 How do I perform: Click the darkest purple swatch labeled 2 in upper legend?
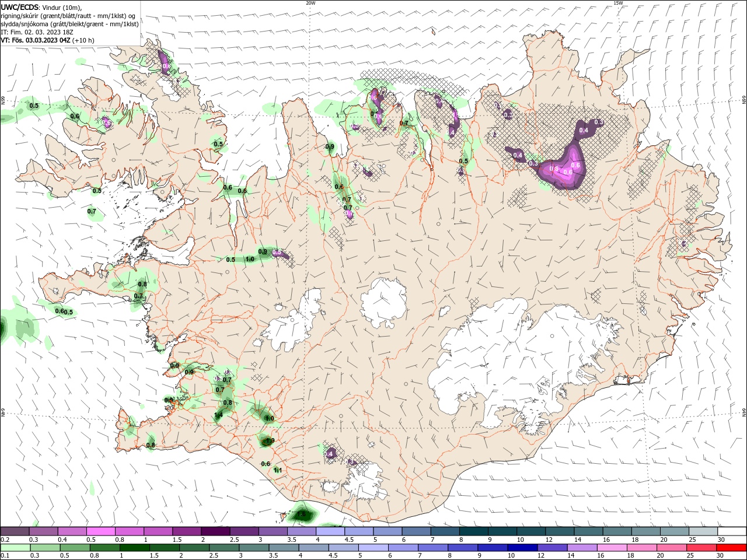(215, 531)
